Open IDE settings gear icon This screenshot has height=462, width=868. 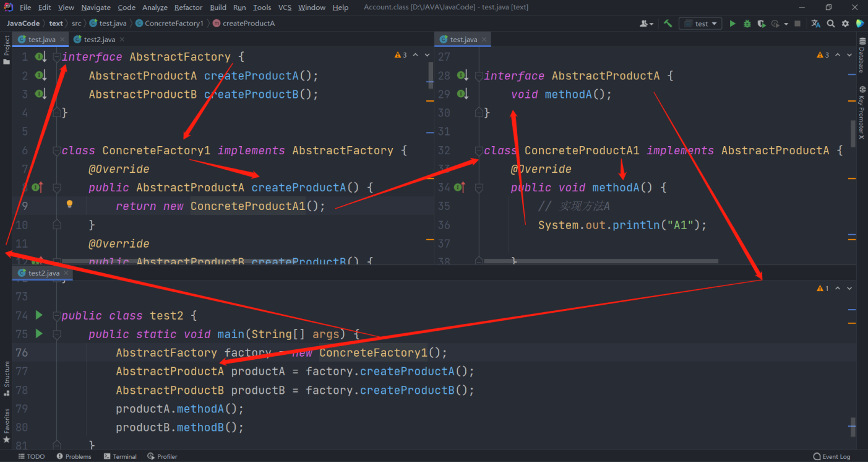pos(845,24)
